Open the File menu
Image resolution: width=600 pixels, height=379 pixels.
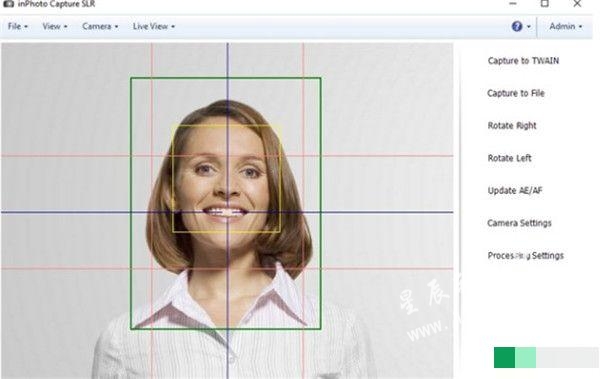click(x=18, y=26)
